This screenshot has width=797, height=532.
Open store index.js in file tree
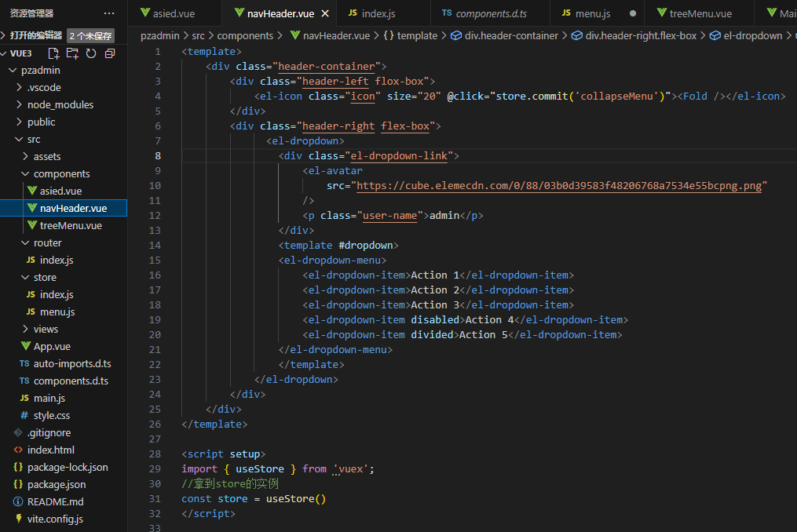pyautogui.click(x=64, y=294)
